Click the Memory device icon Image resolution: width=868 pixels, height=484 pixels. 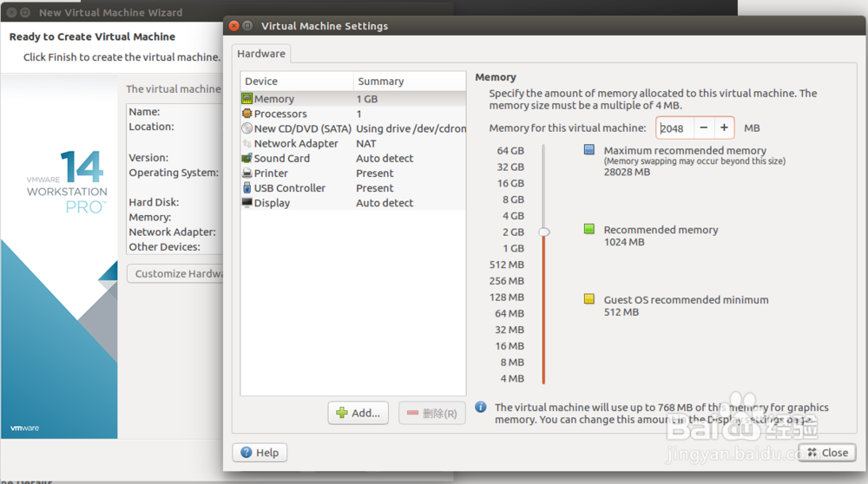click(x=247, y=99)
